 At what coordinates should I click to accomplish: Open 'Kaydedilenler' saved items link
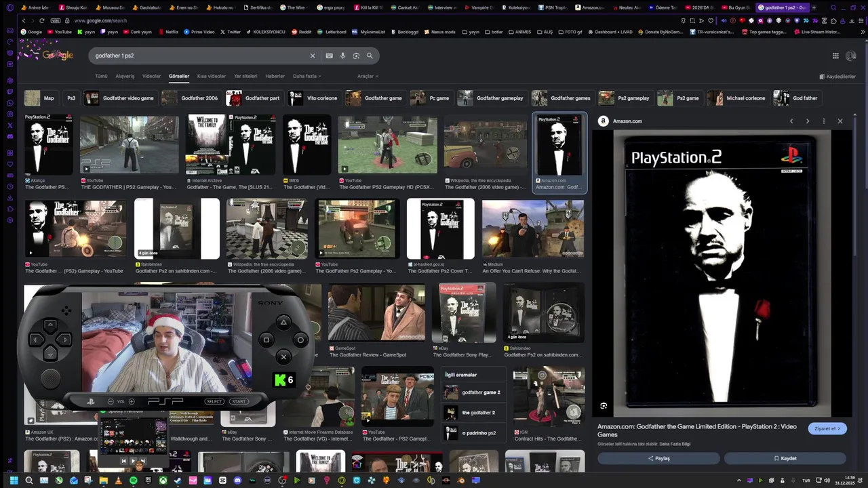(x=837, y=77)
